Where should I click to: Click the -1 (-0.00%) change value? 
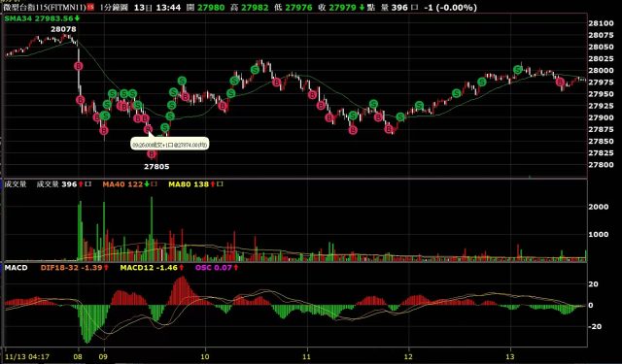tap(450, 7)
